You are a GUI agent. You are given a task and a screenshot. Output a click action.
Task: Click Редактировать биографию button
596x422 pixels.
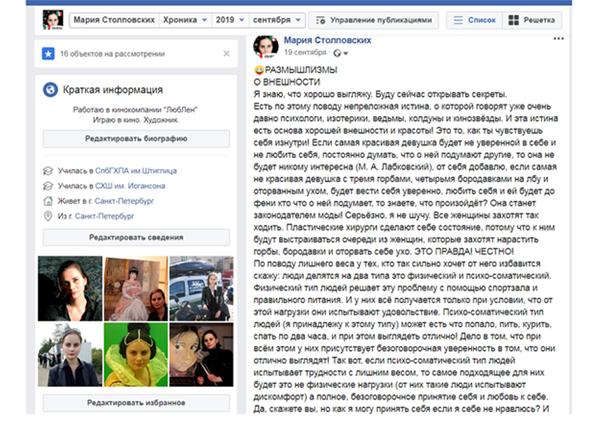136,139
